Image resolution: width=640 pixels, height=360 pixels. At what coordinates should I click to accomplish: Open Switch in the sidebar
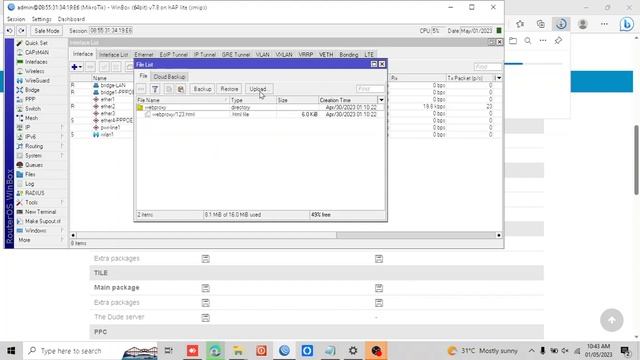[33, 109]
